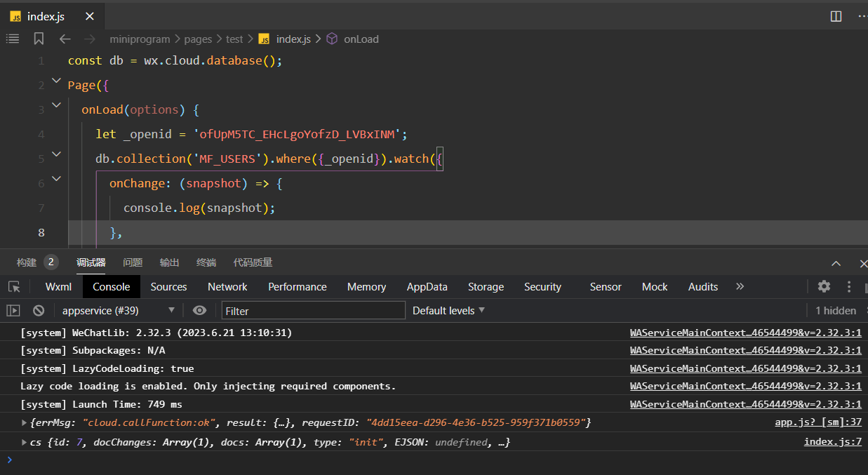Navigate forward with the right arrow

(89, 39)
